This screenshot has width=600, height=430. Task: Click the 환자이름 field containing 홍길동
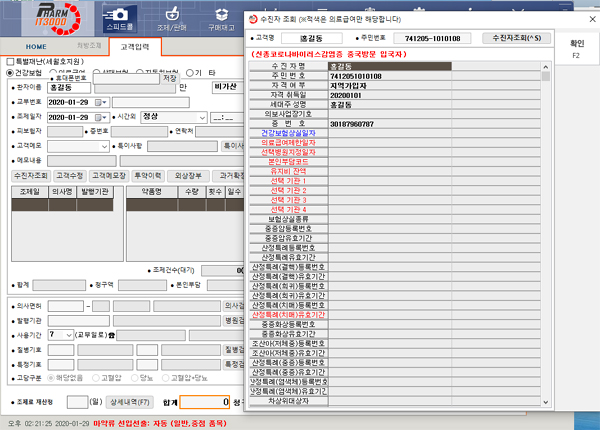point(69,88)
